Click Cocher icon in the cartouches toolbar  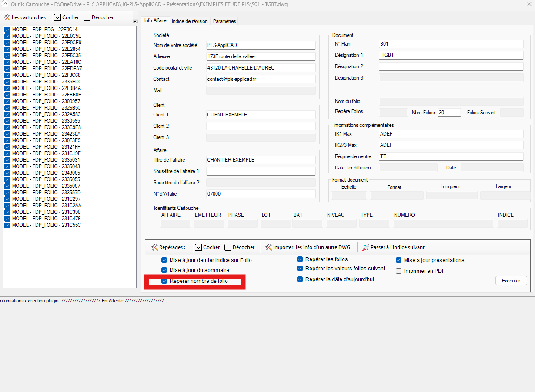57,17
